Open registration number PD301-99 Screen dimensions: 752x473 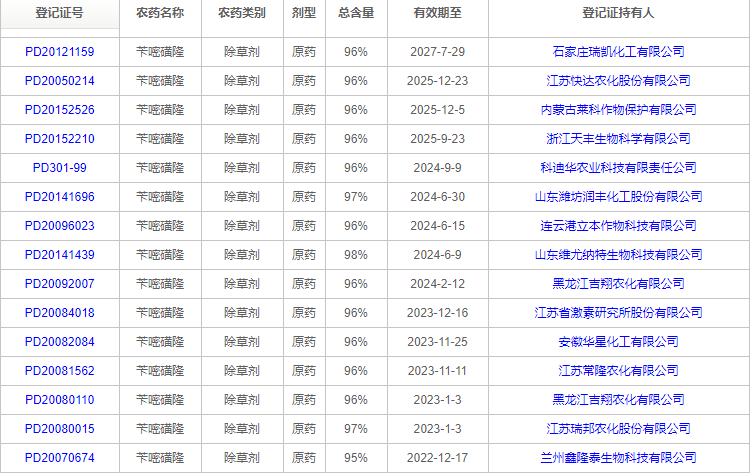point(59,168)
